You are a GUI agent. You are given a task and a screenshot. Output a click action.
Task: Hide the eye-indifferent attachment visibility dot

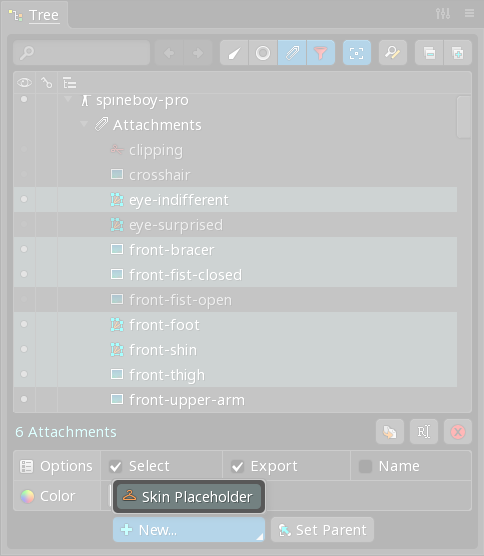(x=24, y=199)
